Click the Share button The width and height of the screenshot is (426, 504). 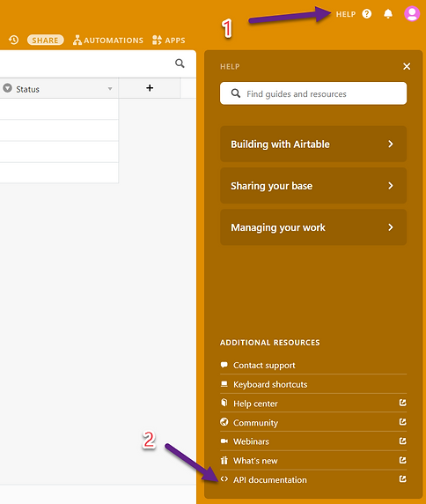tap(45, 41)
